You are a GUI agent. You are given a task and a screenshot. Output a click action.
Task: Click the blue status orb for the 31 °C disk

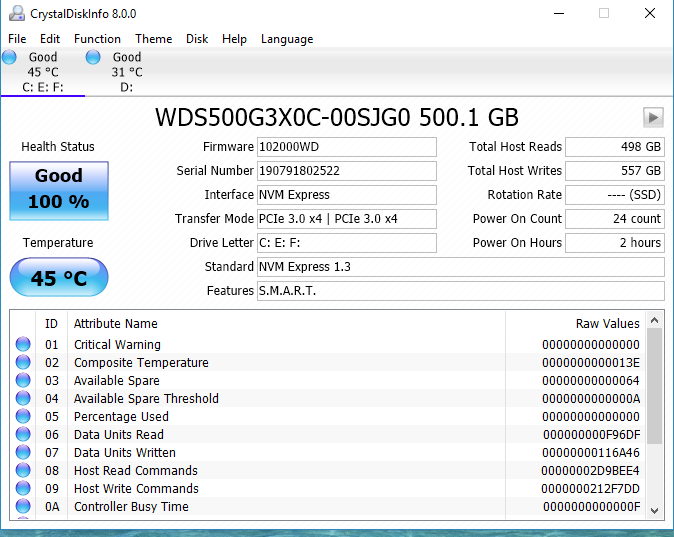[x=93, y=57]
